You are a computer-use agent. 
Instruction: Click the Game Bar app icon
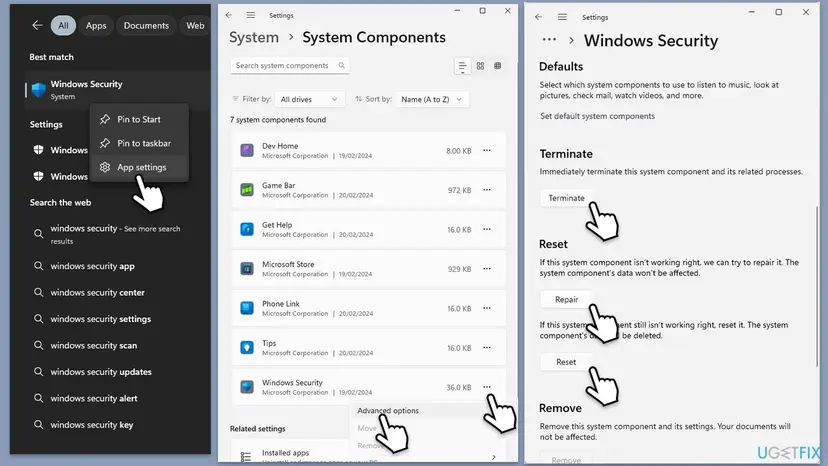[247, 190]
